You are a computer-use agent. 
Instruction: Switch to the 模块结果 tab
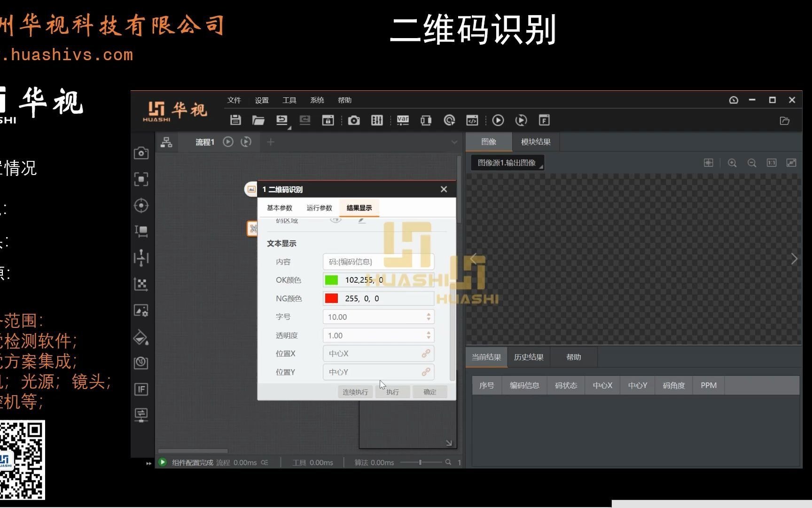(x=536, y=142)
